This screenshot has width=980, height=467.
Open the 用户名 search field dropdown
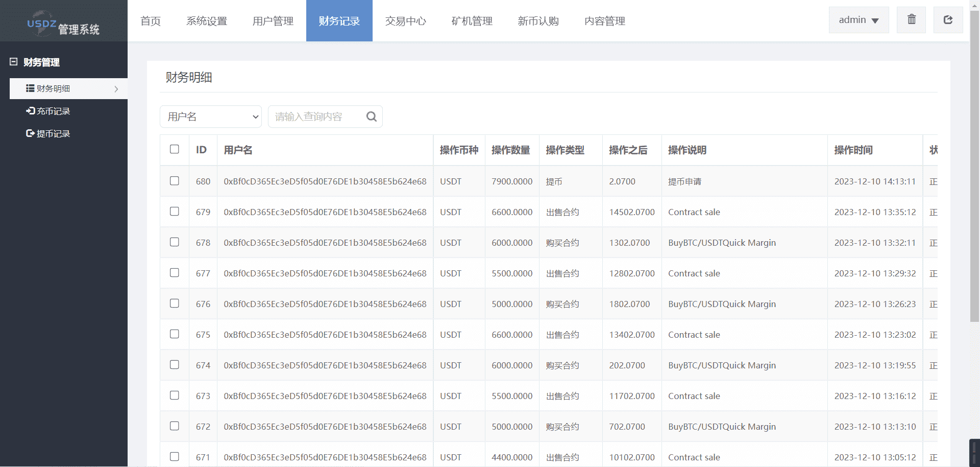[211, 116]
